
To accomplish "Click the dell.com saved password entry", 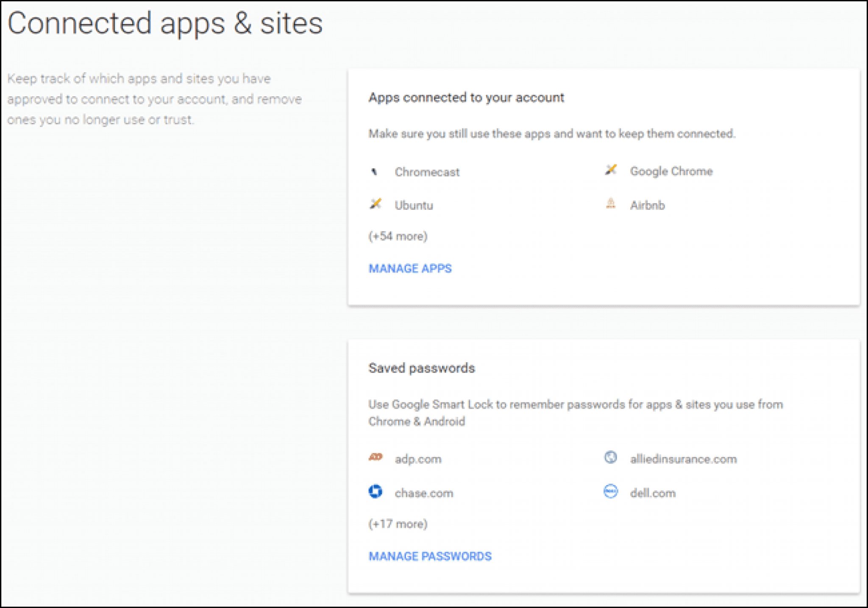I will [653, 493].
